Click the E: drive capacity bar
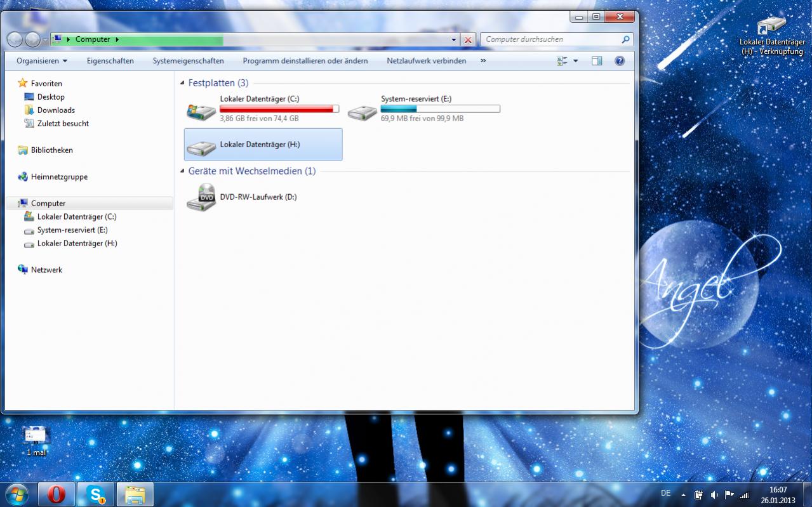The width and height of the screenshot is (812, 507). click(441, 109)
